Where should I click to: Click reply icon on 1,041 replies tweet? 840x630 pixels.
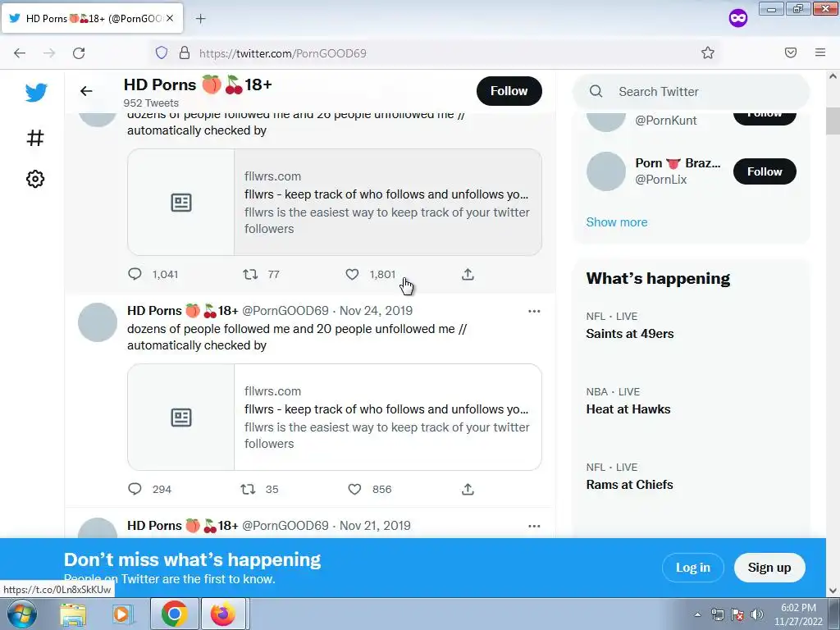pos(135,274)
